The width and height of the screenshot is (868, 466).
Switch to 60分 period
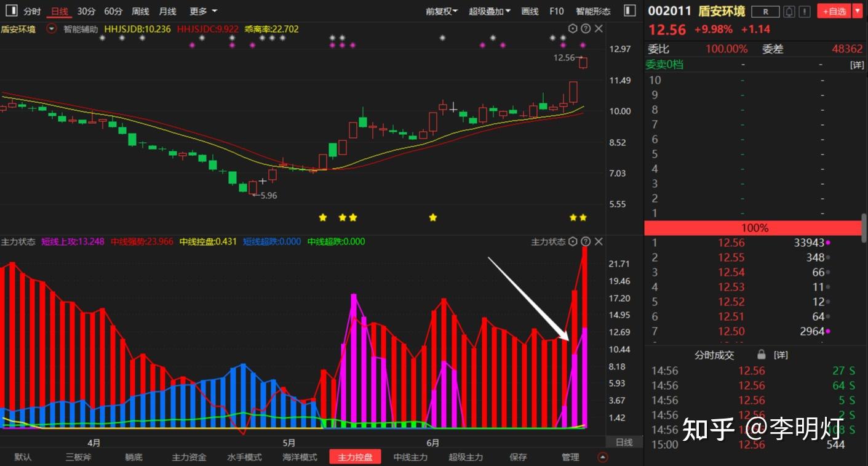coord(113,11)
